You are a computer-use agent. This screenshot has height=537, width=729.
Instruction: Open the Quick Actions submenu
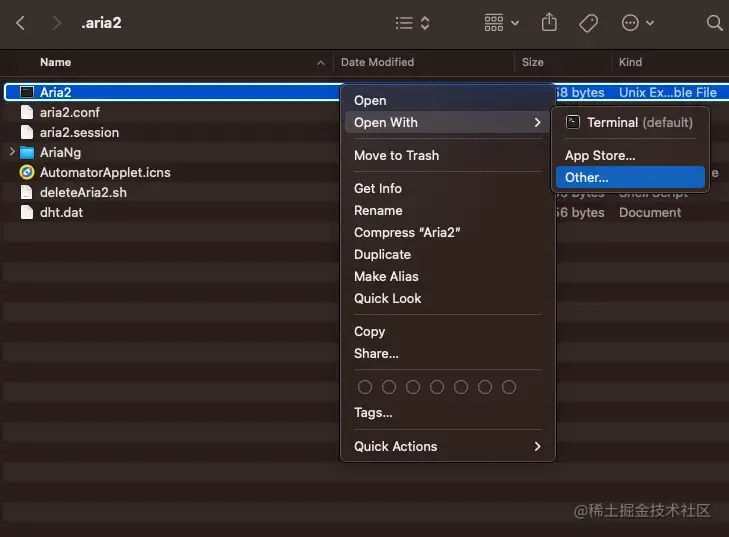448,446
